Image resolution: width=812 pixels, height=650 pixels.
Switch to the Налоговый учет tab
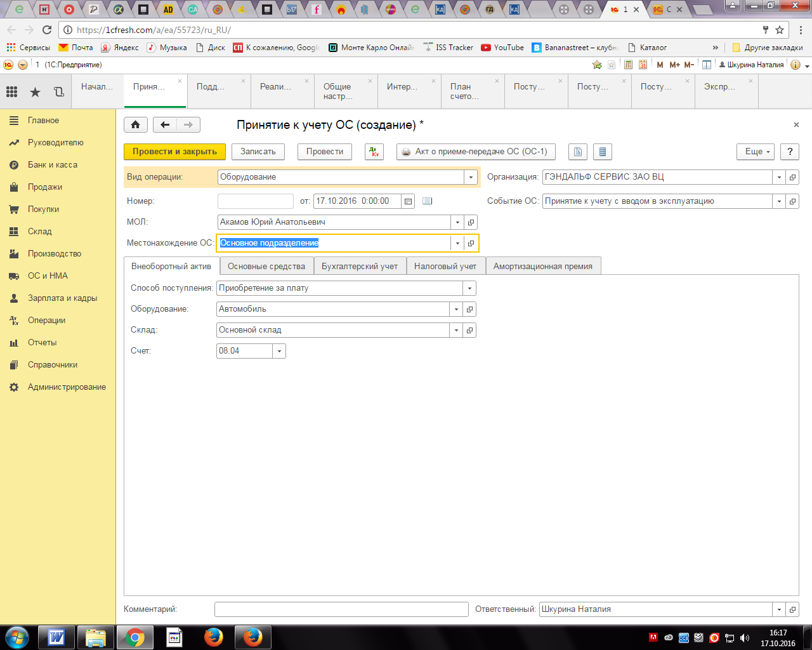click(x=445, y=267)
